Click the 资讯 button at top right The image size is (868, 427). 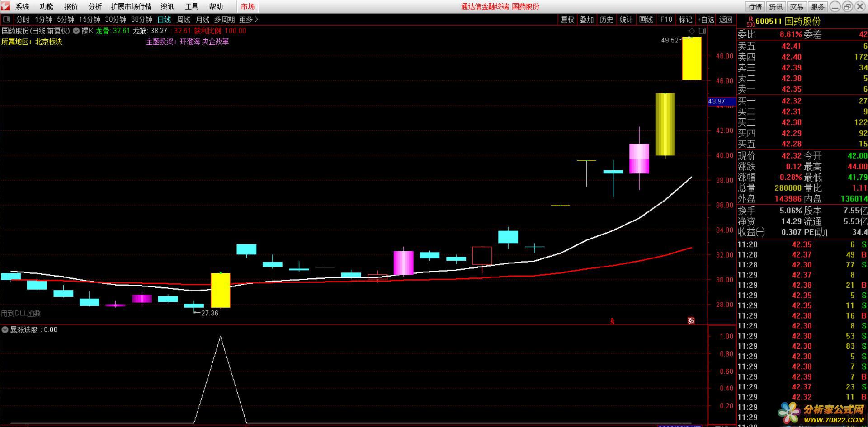pyautogui.click(x=776, y=6)
